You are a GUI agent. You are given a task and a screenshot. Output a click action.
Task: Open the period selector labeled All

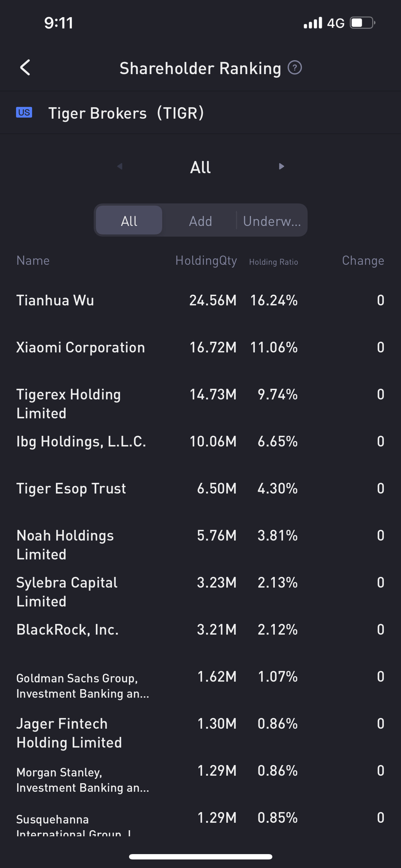click(200, 167)
